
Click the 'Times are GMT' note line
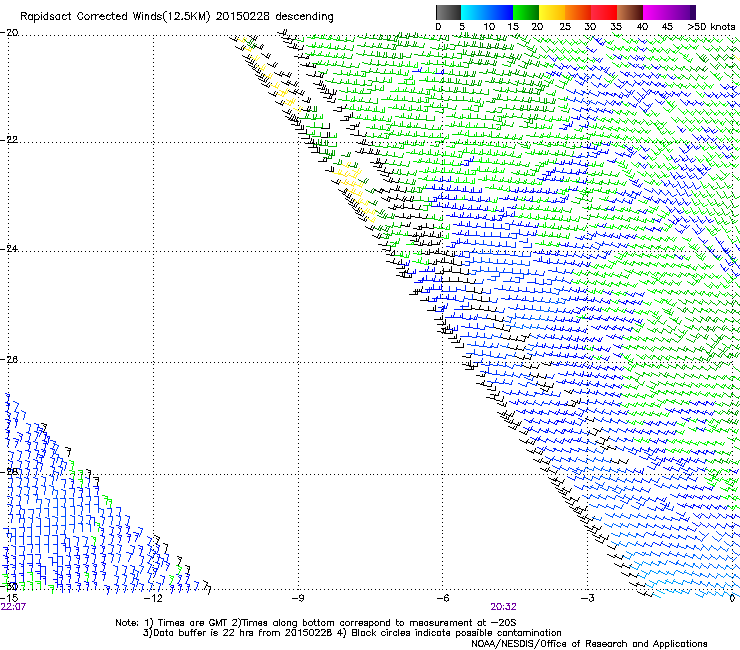(316, 623)
